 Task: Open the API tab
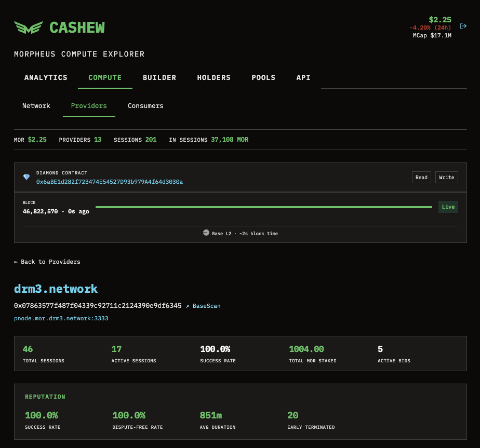pyautogui.click(x=303, y=77)
